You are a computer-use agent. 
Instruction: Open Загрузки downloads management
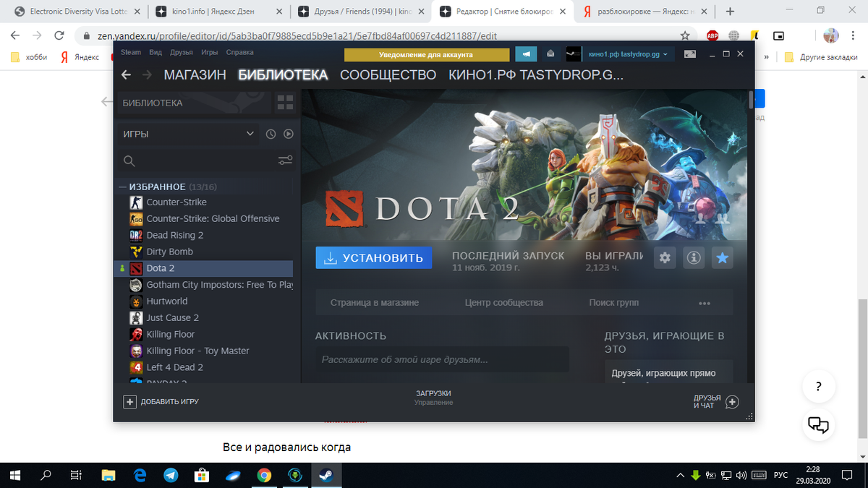pos(434,398)
